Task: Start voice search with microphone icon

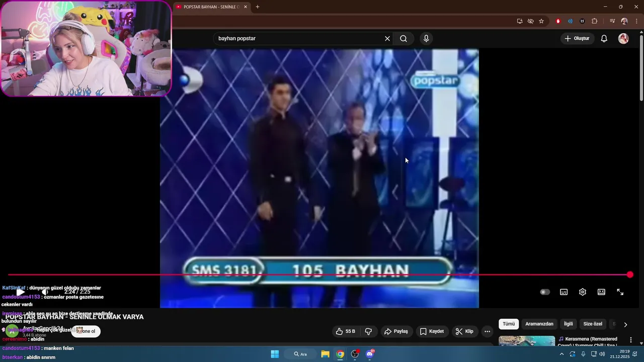Action: (426, 39)
